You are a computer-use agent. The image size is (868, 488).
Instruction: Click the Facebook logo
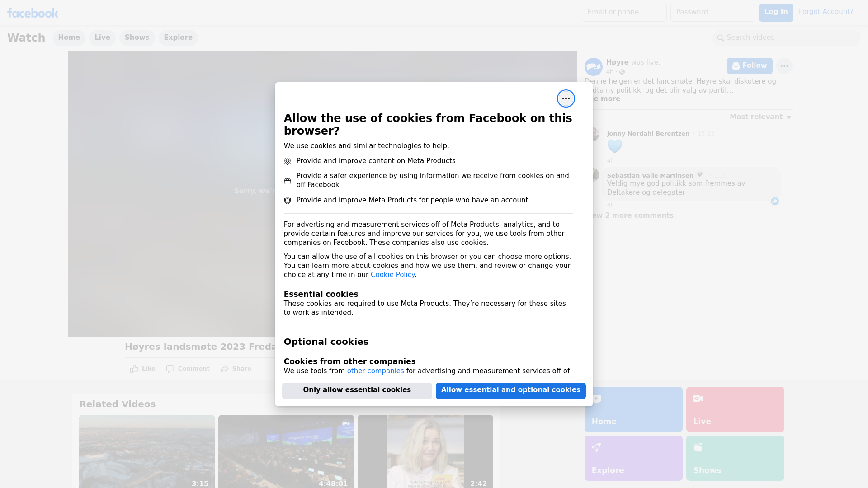tap(33, 13)
